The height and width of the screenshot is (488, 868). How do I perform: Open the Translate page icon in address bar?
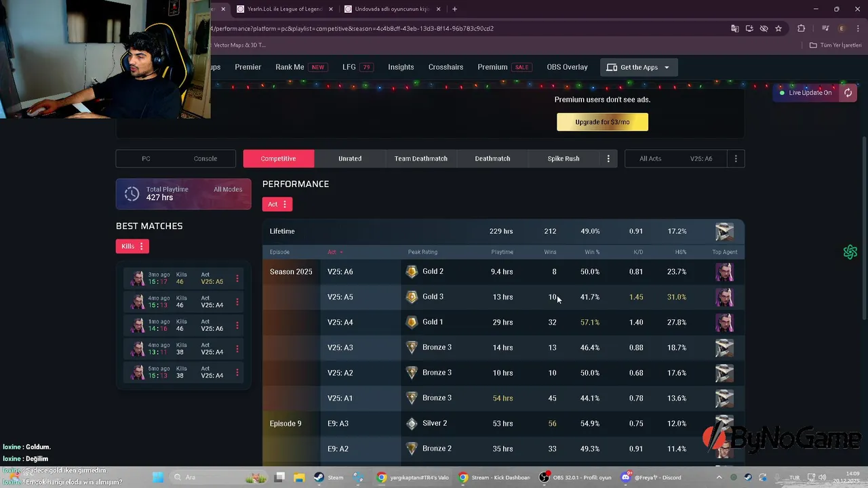[735, 28]
